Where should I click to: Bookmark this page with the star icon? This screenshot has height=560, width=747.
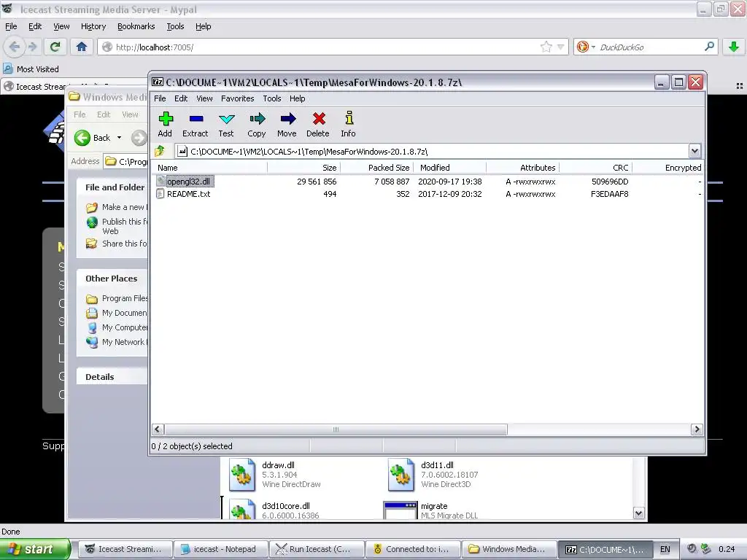click(546, 47)
